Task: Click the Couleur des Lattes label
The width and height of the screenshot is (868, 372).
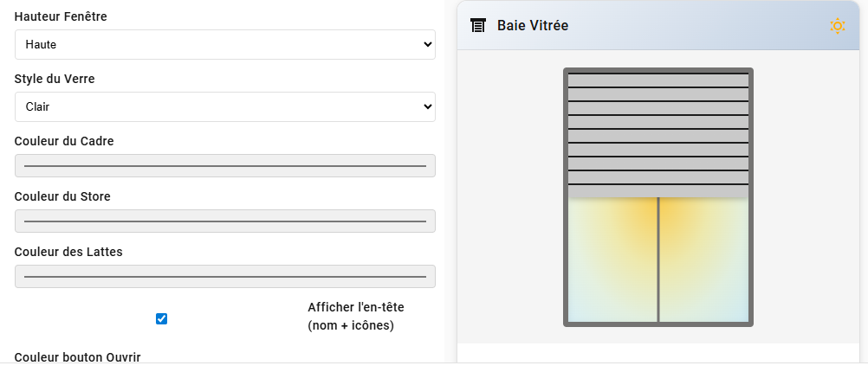Action: (x=68, y=252)
